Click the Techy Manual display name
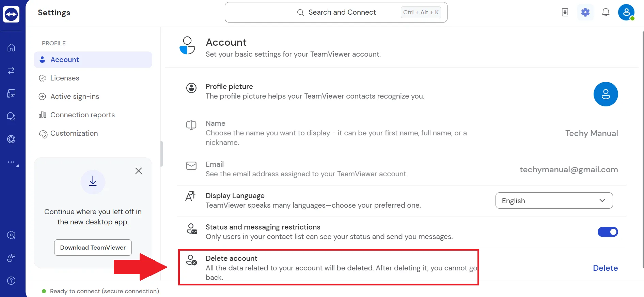Image resolution: width=644 pixels, height=297 pixels. [592, 133]
